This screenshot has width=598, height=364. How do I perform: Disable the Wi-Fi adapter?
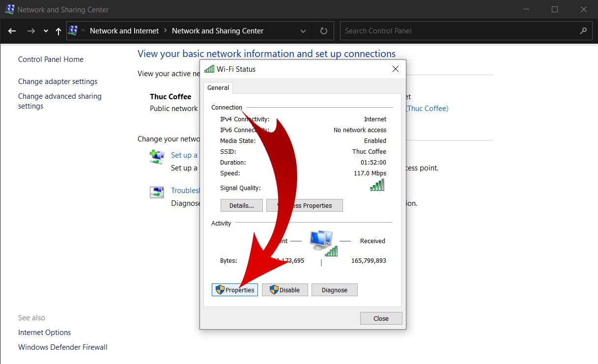click(x=285, y=290)
